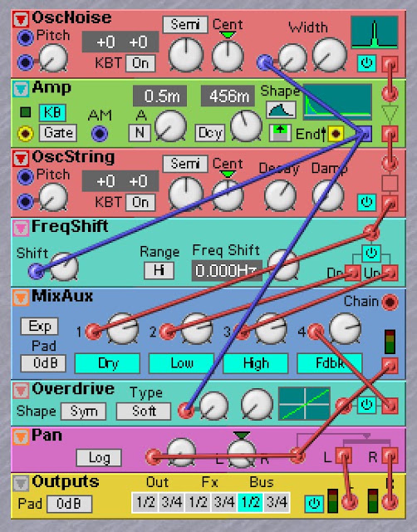
Task: Collapse the OscNoise module triangle
Action: tap(20, 19)
